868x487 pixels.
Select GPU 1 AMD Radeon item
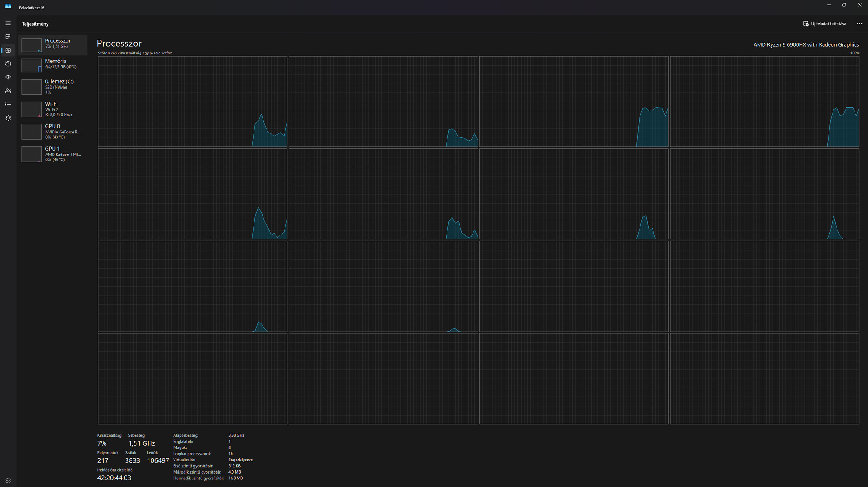pyautogui.click(x=53, y=154)
